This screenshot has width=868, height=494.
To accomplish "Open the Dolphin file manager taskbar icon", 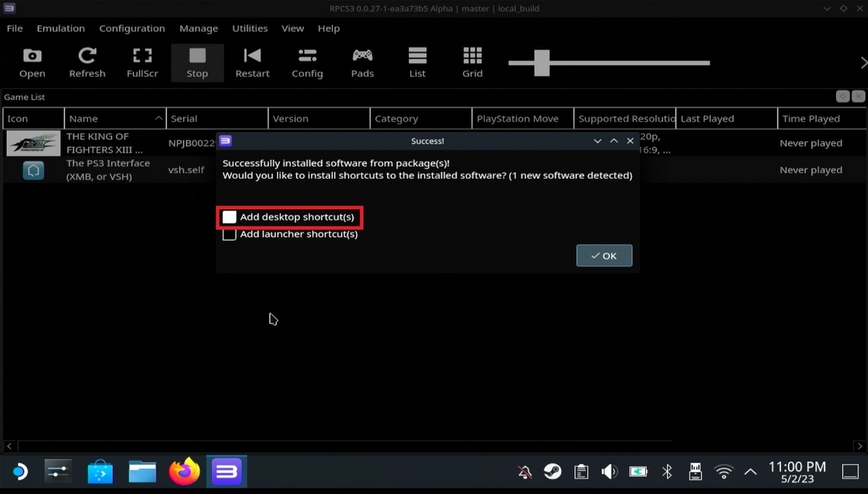I will coord(142,472).
